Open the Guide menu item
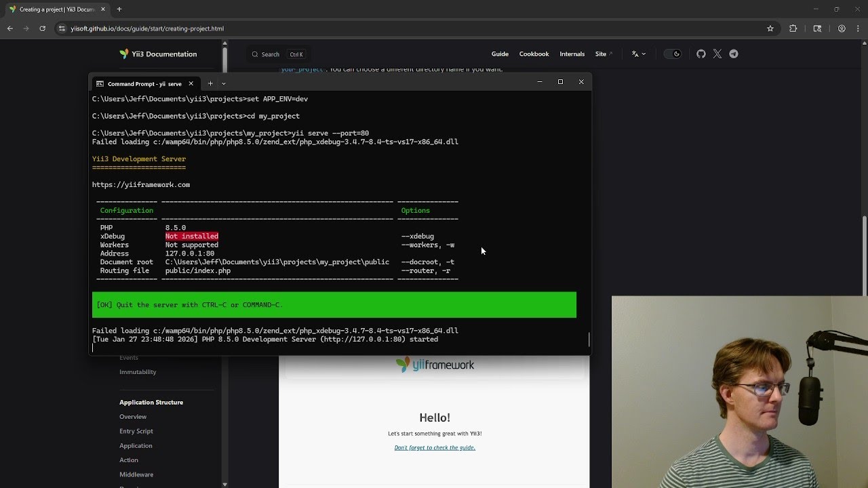The width and height of the screenshot is (868, 488). 500,54
